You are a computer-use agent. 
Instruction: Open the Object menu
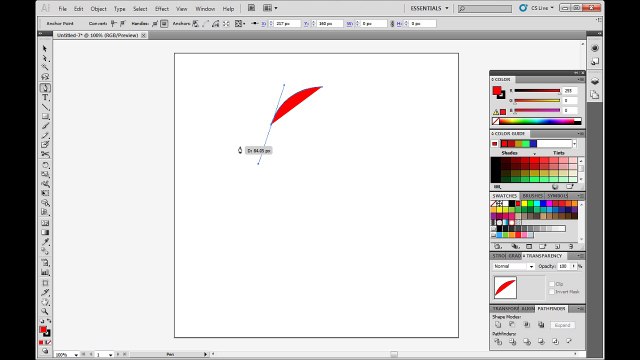[x=98, y=9]
